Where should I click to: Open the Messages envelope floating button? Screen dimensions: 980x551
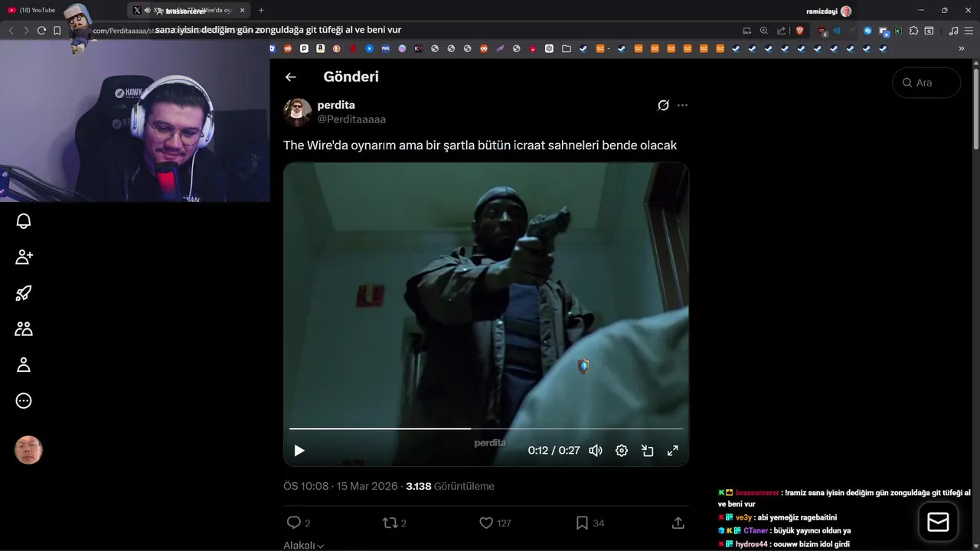pos(938,522)
